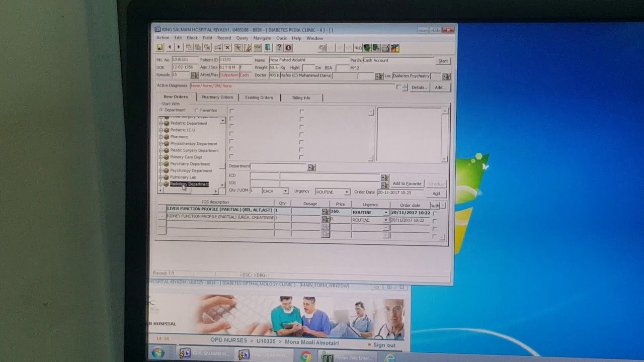Go to previous record arrow icon
644x362 pixels.
click(170, 47)
